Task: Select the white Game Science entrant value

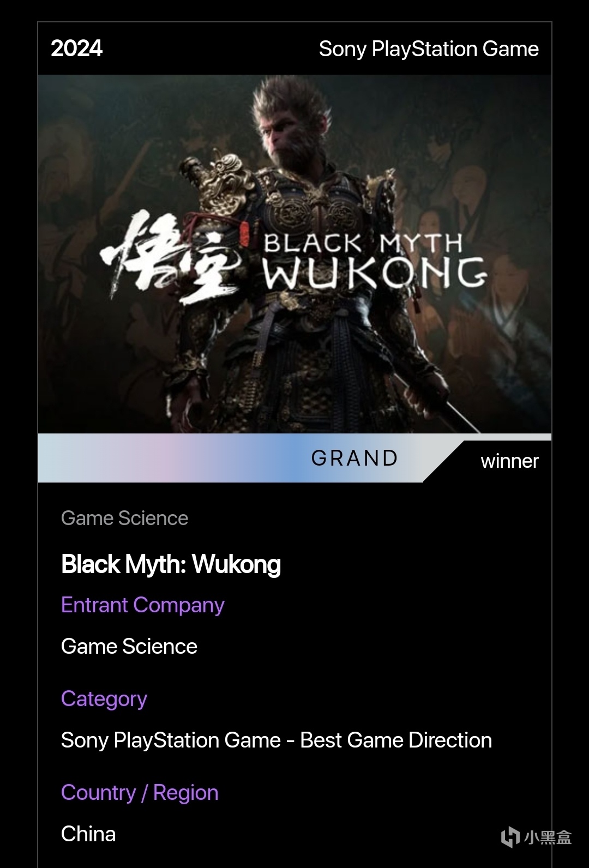Action: click(129, 647)
